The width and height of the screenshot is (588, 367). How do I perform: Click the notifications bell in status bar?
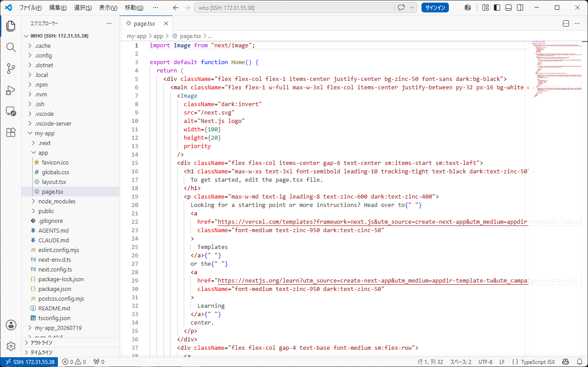coord(580,362)
